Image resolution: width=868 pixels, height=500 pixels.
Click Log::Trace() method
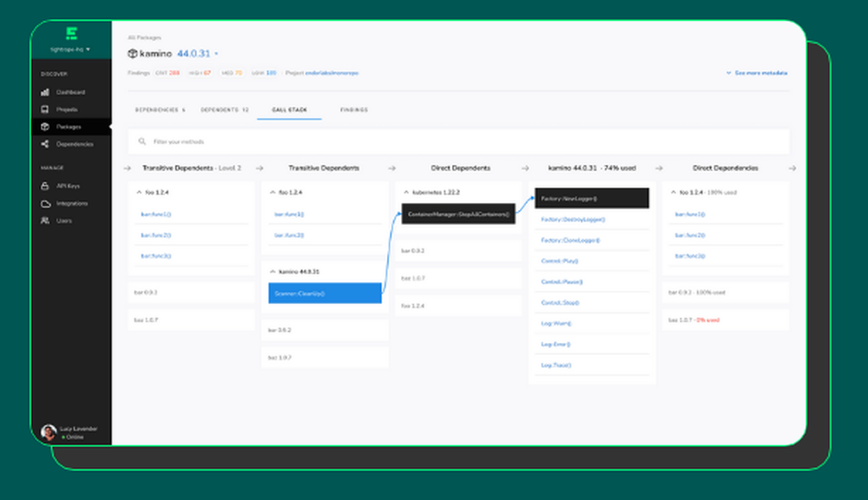click(556, 365)
